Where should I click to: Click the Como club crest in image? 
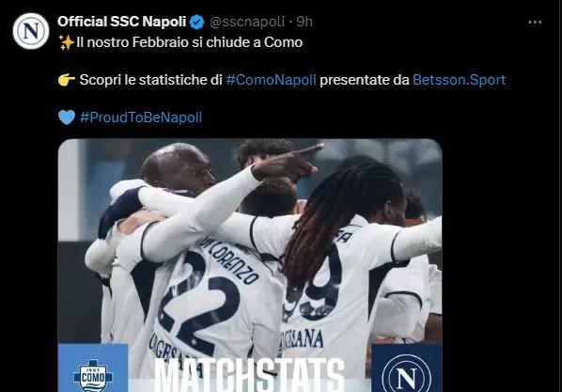coord(93,376)
